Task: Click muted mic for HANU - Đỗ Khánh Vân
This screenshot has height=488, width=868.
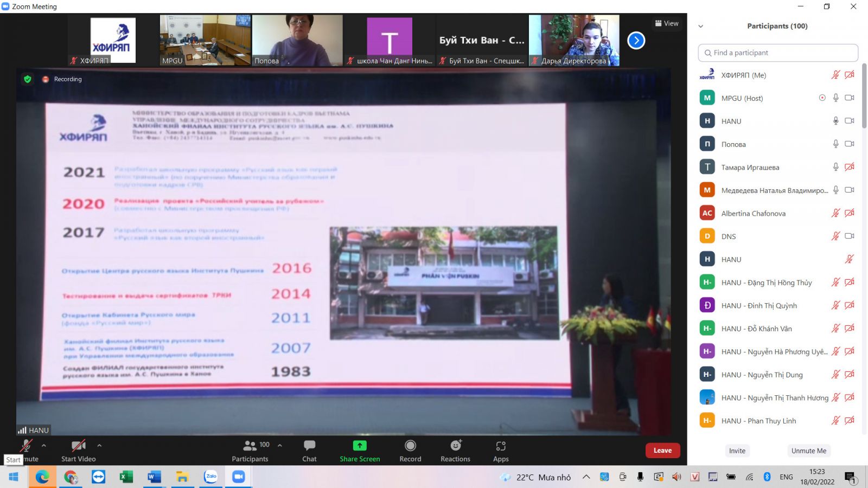Action: 836,329
